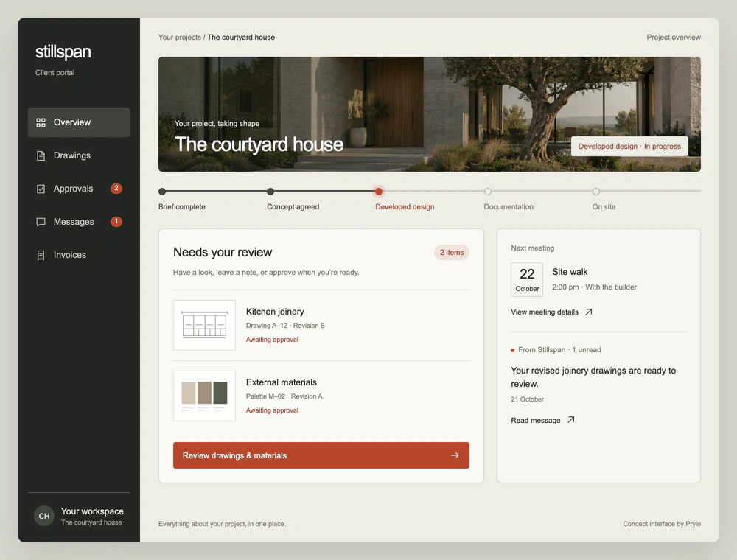Screen dimensions: 737x560
Task: Open Messages in the sidebar
Action: pyautogui.click(x=79, y=222)
